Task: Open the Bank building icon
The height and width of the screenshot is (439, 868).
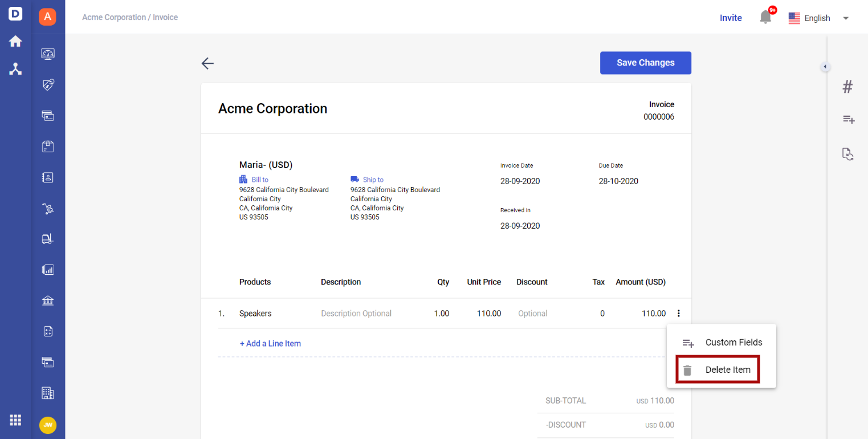Action: click(48, 300)
